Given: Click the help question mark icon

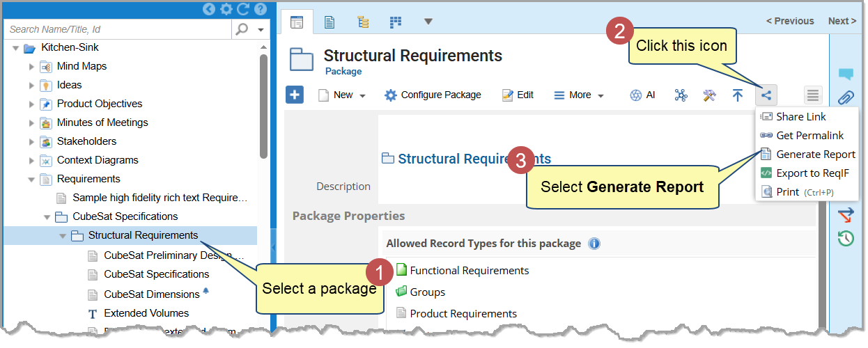Looking at the screenshot, I should pos(261,9).
